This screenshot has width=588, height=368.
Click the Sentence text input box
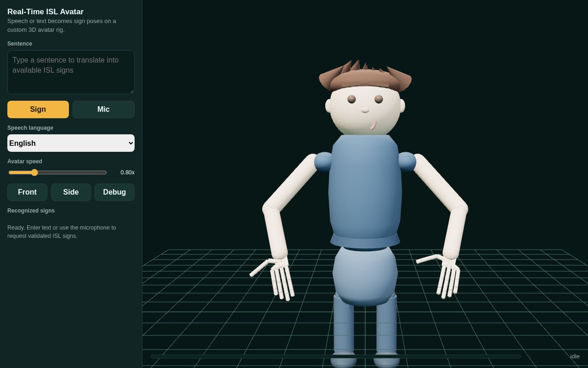71,72
